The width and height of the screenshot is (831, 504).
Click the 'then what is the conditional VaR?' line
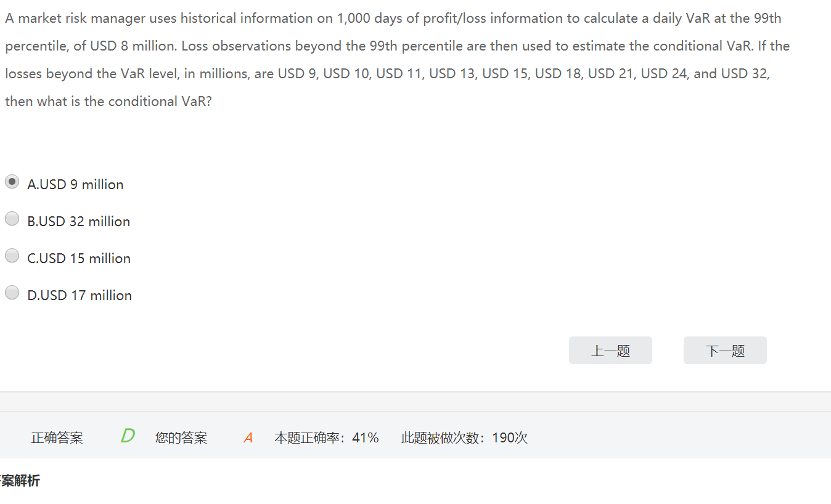pyautogui.click(x=108, y=102)
